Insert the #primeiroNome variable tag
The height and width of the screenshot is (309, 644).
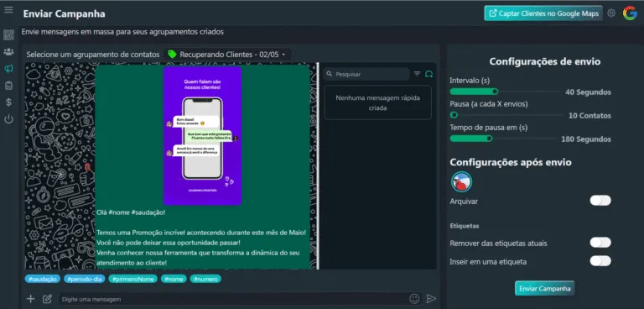coord(132,279)
